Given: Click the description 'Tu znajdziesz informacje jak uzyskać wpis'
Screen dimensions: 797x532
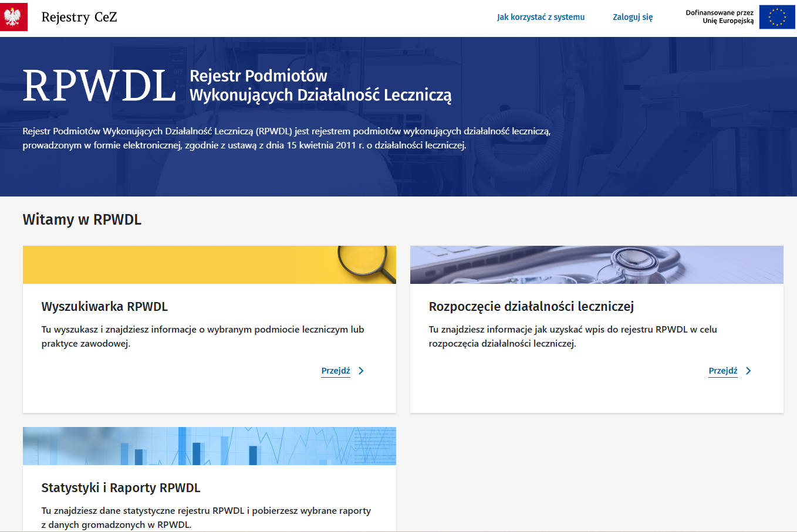Looking at the screenshot, I should [x=573, y=337].
